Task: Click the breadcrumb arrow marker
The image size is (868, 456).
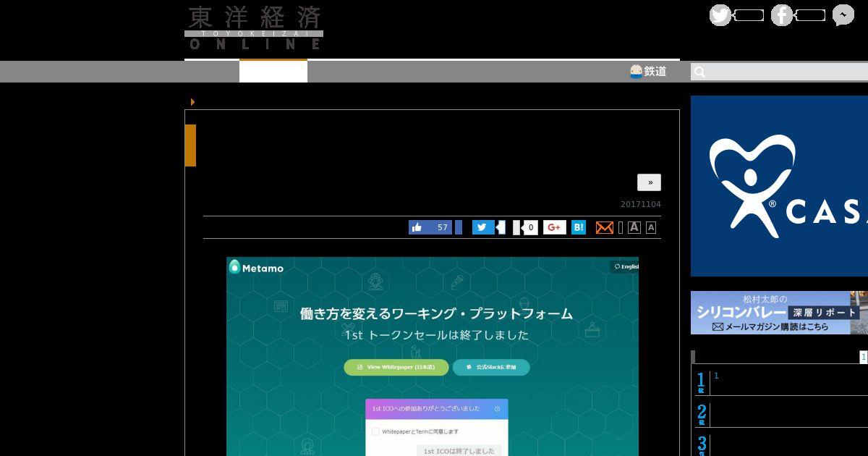Action: click(192, 102)
